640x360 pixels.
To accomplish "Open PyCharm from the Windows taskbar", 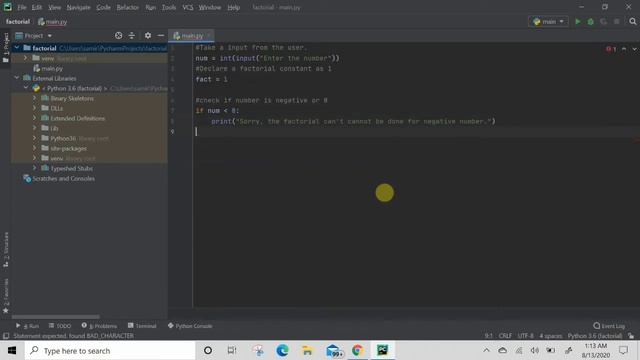I will [x=382, y=350].
